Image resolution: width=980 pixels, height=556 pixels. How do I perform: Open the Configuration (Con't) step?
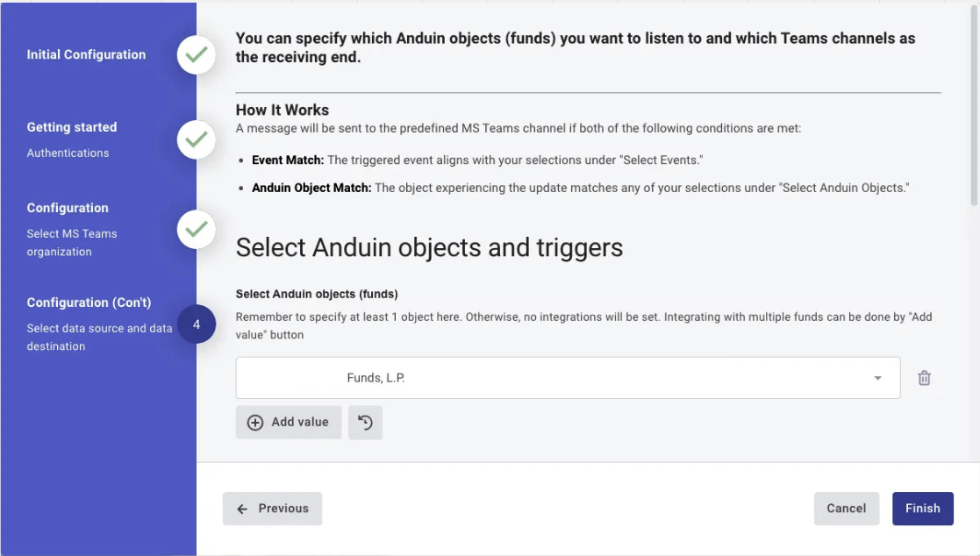pyautogui.click(x=89, y=303)
